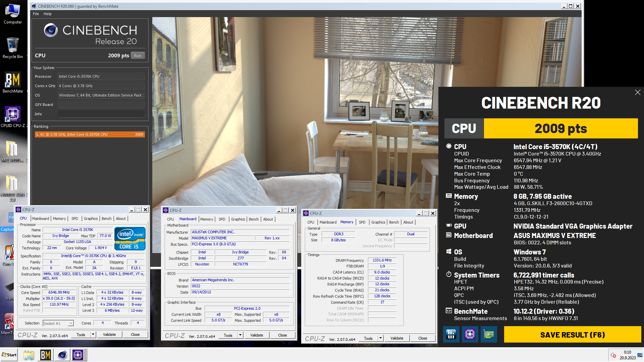The width and height of the screenshot is (644, 362).
Task: Open Graphics tab in first CPU-Z window
Action: [91, 219]
